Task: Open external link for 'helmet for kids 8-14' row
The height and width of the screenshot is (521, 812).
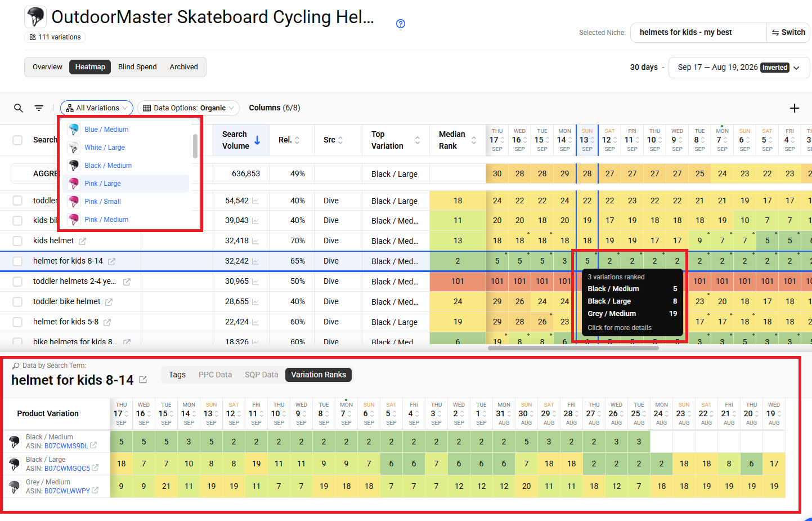Action: click(x=111, y=261)
